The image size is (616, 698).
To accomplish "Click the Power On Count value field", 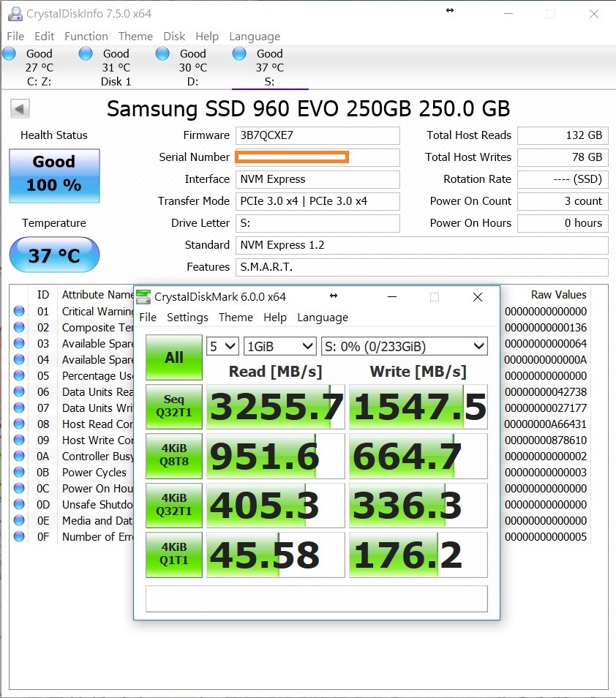I will tap(563, 201).
